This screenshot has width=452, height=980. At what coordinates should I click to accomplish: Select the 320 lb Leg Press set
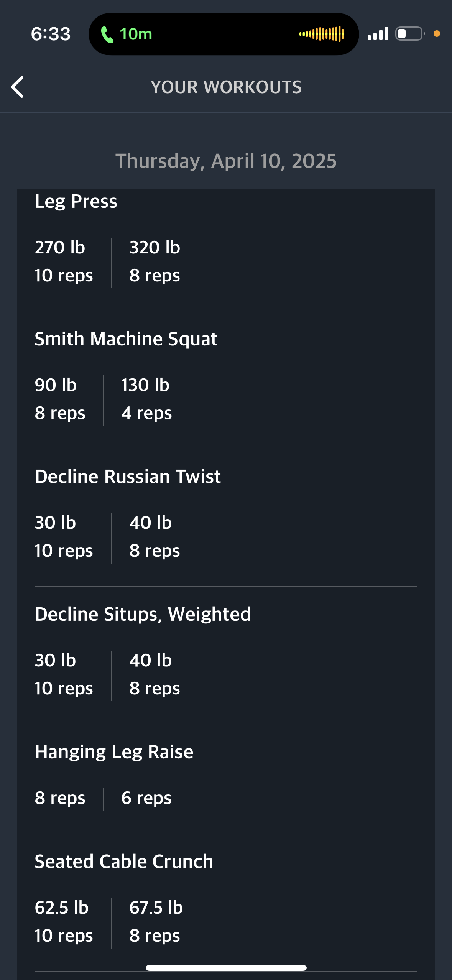point(155,261)
